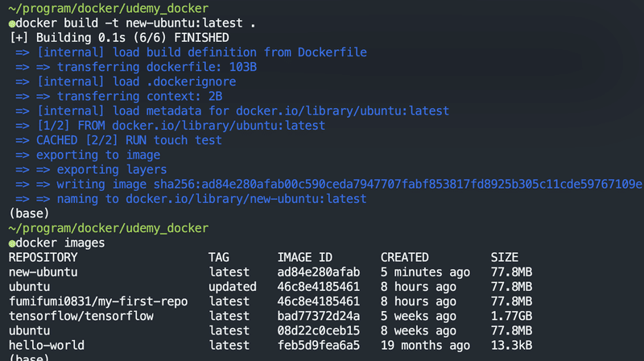Click 'tensorflow/tensorflow' repository name

click(81, 316)
